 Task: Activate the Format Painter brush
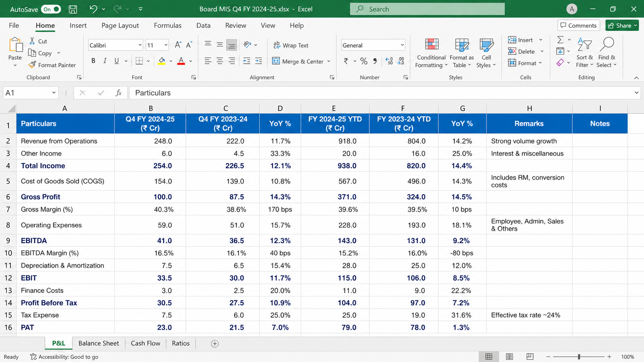point(32,65)
